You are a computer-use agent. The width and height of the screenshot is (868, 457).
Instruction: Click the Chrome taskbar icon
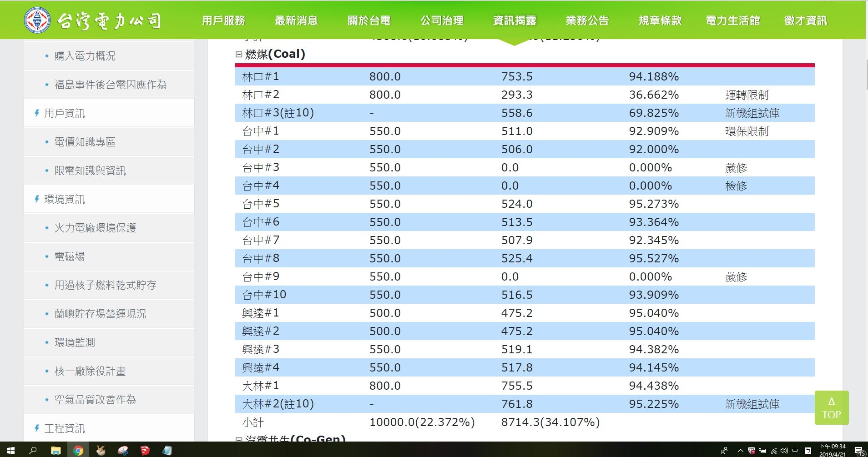[x=78, y=450]
